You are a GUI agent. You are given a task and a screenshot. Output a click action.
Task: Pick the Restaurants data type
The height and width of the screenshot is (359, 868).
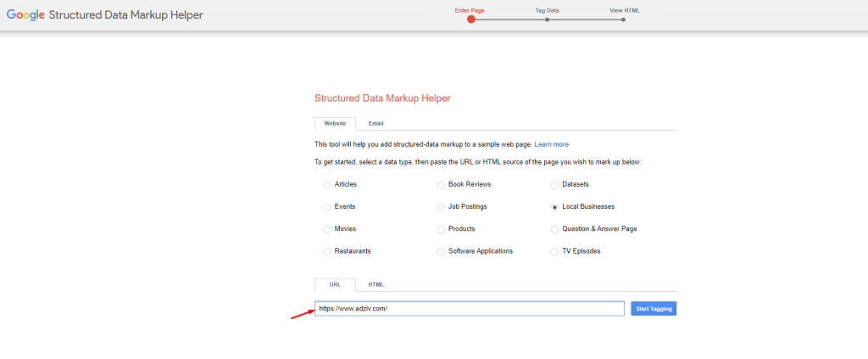[327, 251]
